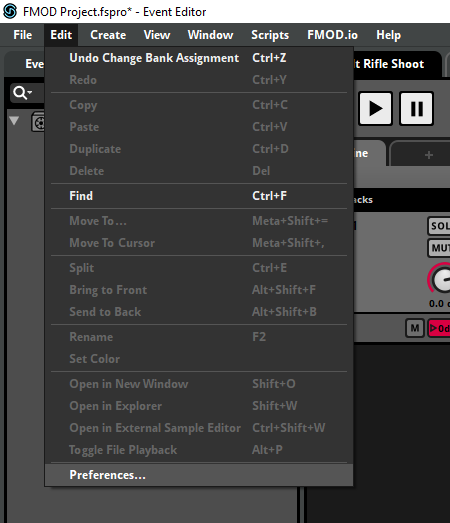Click the Pause button in transport
The image size is (450, 523).
coord(416,108)
